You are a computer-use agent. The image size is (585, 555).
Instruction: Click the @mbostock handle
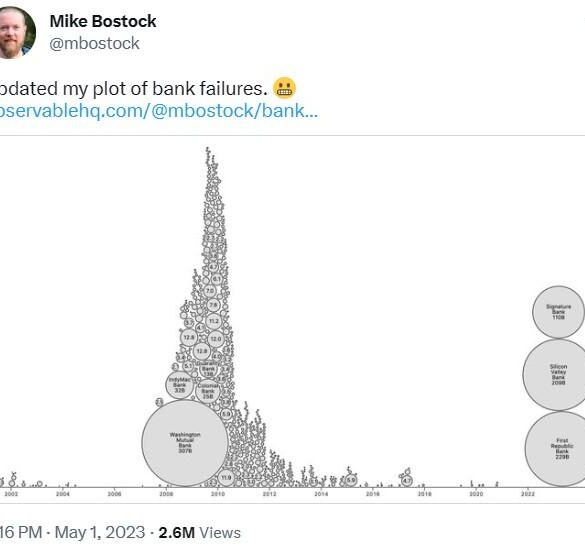[94, 44]
